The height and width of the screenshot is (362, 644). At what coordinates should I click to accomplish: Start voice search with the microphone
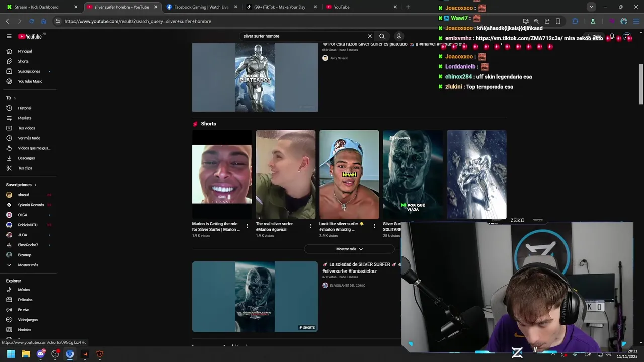point(399,36)
